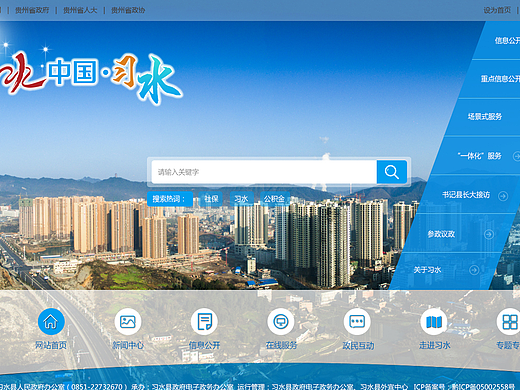This screenshot has height=390, width=520.
Task: Click the 请输入关键字 search field
Action: (264, 172)
